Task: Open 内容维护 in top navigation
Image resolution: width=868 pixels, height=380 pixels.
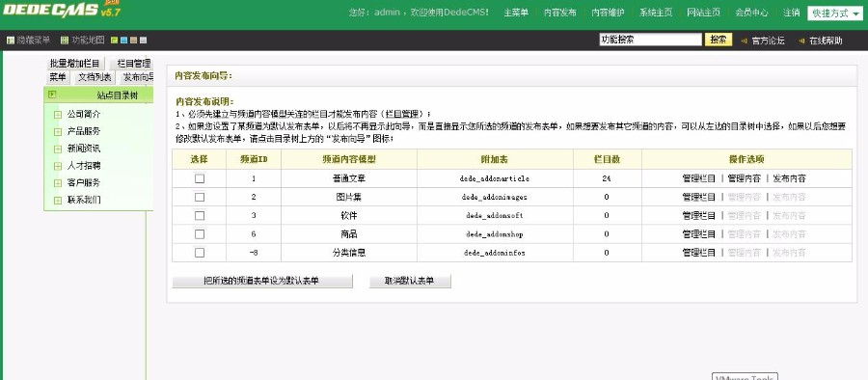Action: (x=608, y=13)
